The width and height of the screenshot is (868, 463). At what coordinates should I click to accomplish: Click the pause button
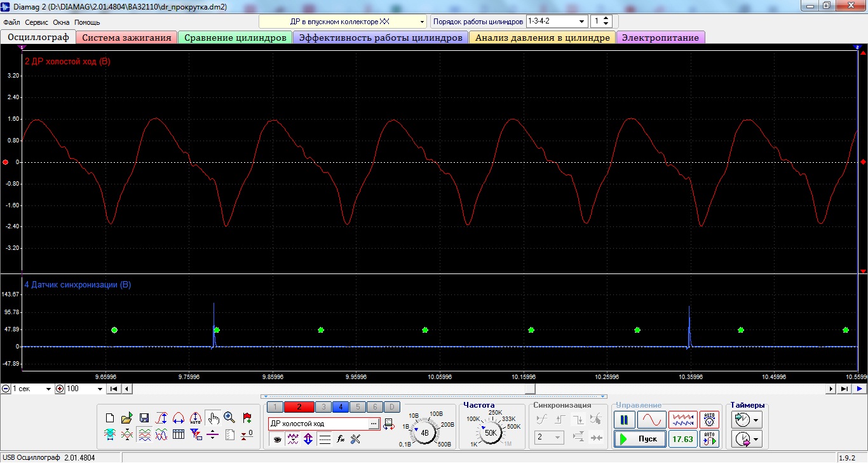pyautogui.click(x=624, y=420)
